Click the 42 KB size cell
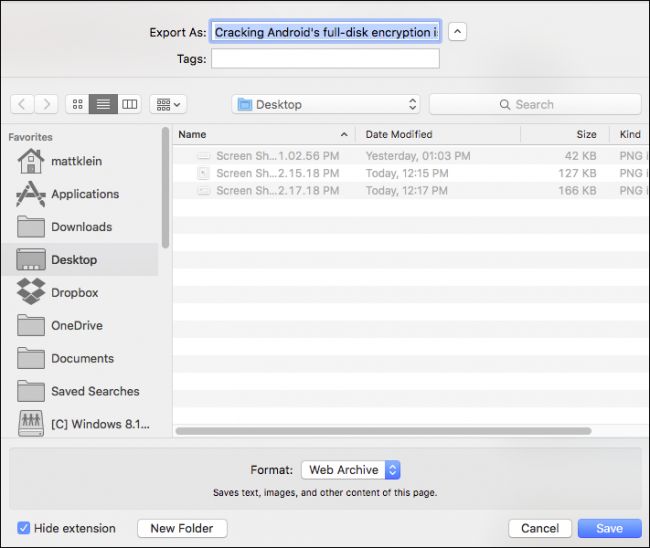 tap(580, 156)
